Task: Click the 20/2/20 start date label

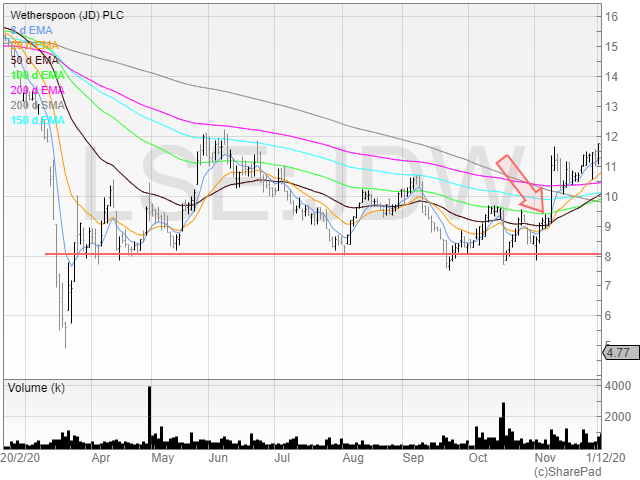Action: (20, 458)
